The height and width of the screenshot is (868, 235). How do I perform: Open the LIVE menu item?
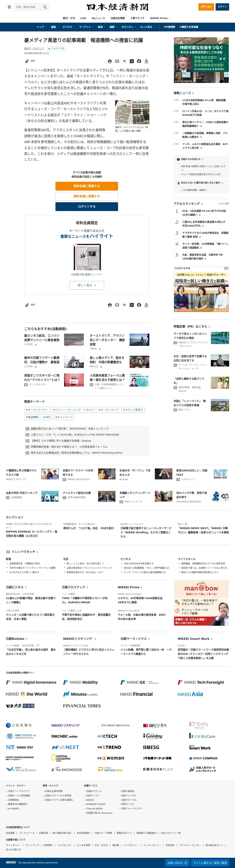pos(83,18)
